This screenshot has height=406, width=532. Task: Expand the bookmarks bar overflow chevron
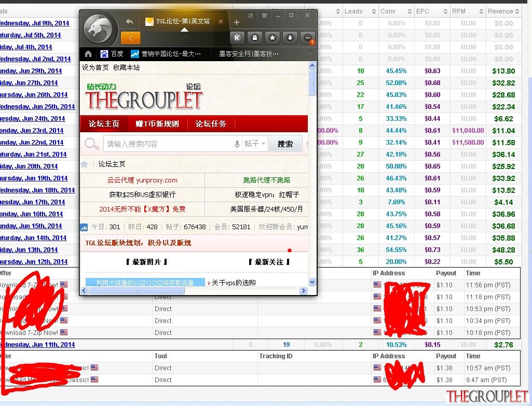click(310, 52)
